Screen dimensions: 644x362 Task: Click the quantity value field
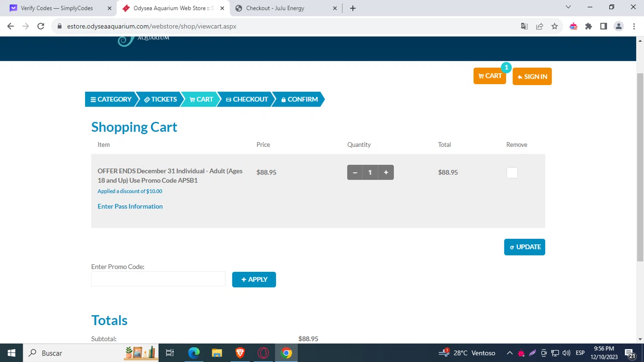[x=370, y=172]
